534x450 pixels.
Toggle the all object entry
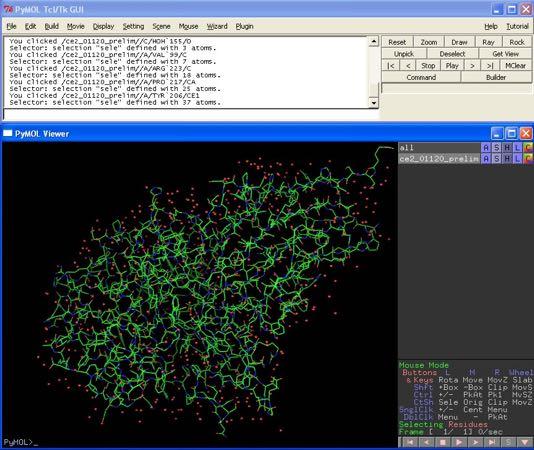439,148
